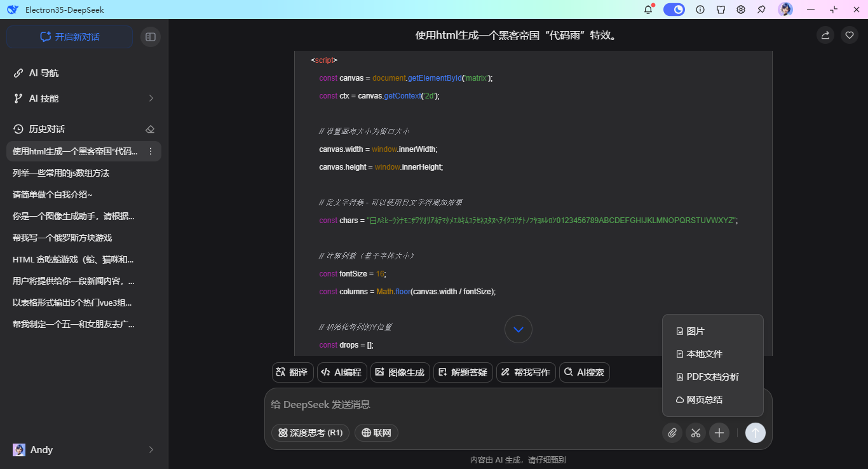Click code line canvas.width = window.innerWidth
The height and width of the screenshot is (469, 868).
click(x=378, y=149)
